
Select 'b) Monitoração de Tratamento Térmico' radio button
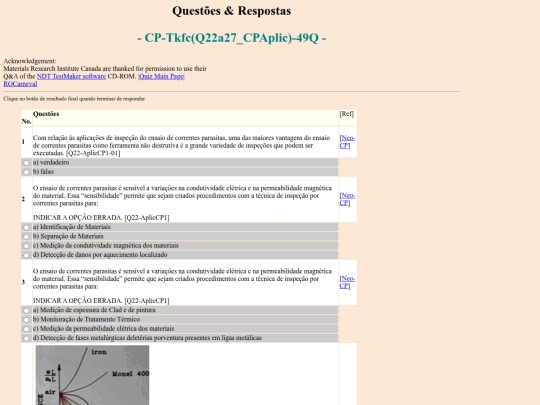click(26, 320)
